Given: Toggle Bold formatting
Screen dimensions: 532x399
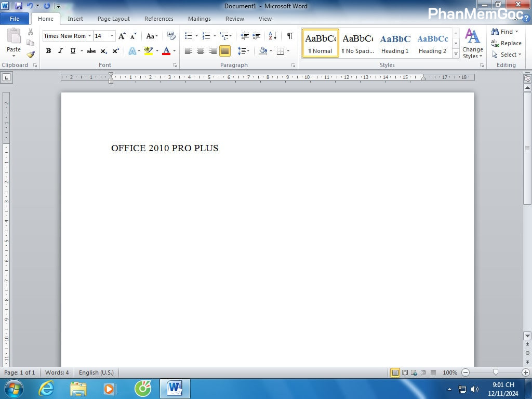Looking at the screenshot, I should [48, 51].
